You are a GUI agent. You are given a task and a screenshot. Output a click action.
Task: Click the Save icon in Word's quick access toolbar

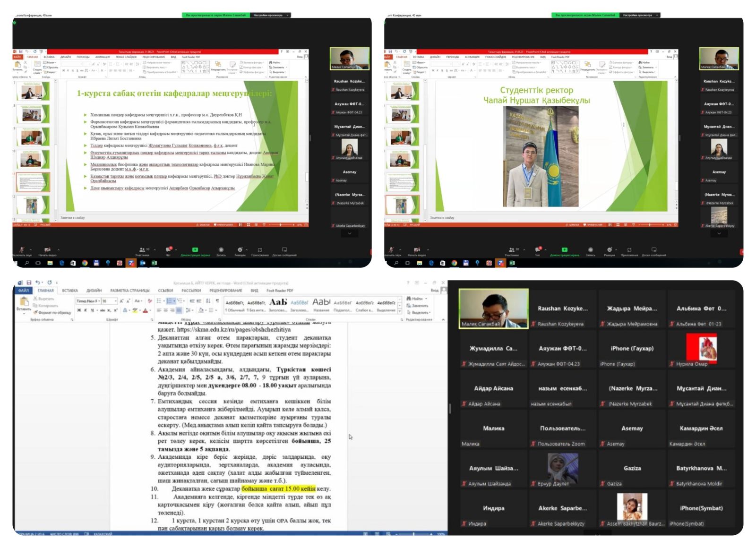pyautogui.click(x=29, y=283)
